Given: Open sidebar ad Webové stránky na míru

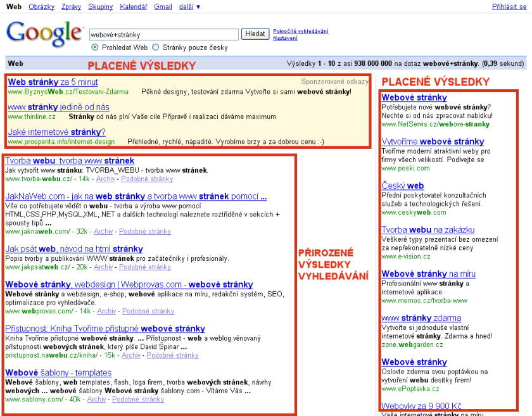Looking at the screenshot, I should [x=428, y=274].
